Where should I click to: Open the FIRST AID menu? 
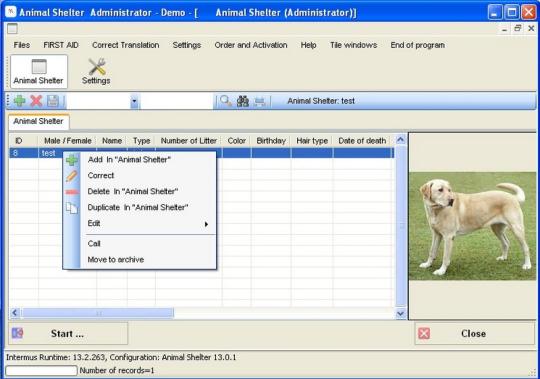[61, 45]
